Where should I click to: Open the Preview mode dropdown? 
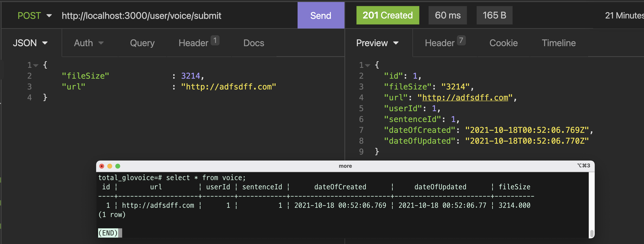pyautogui.click(x=377, y=43)
